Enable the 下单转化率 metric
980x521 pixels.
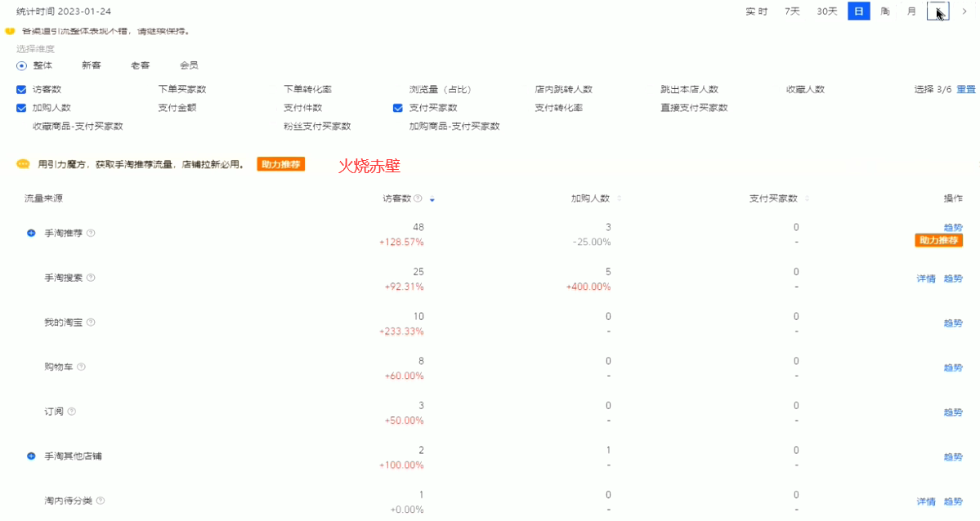click(307, 89)
